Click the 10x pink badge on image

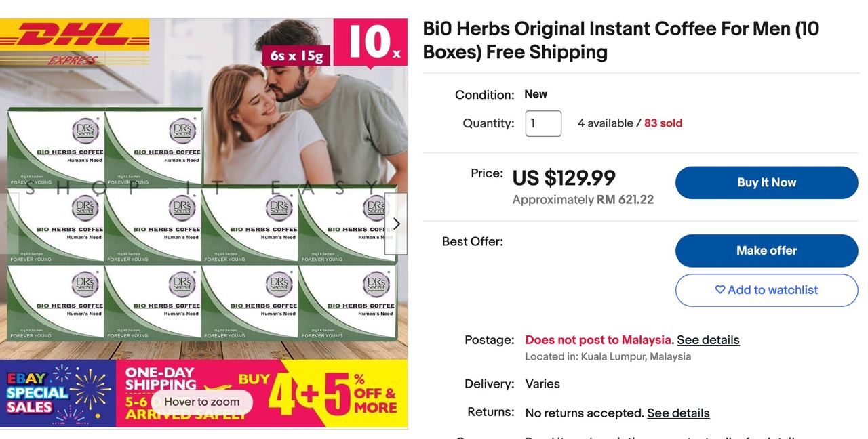370,43
